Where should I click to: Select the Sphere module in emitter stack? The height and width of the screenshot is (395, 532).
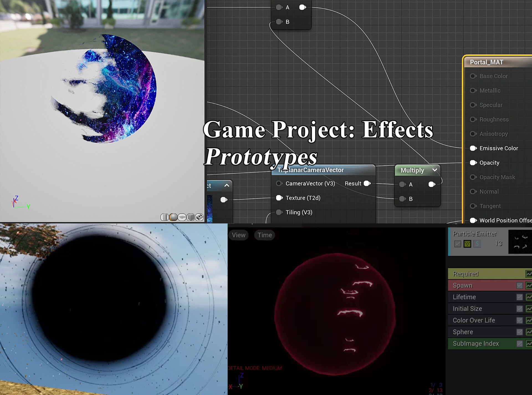tap(471, 332)
